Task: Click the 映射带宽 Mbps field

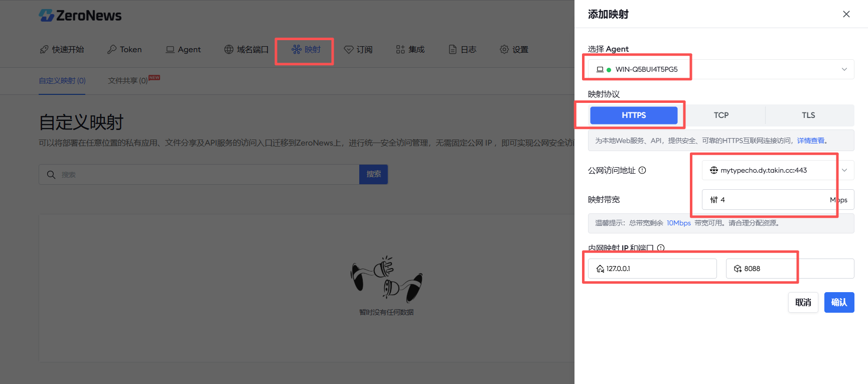Action: click(778, 200)
